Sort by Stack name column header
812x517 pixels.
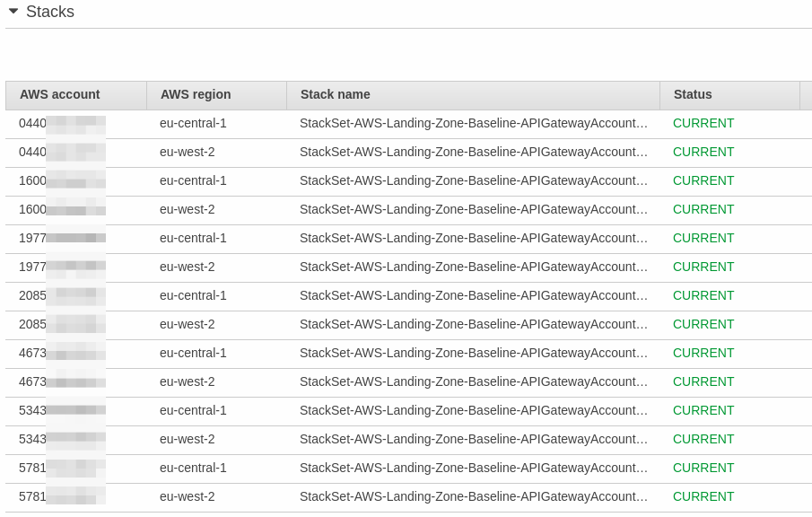[x=336, y=94]
